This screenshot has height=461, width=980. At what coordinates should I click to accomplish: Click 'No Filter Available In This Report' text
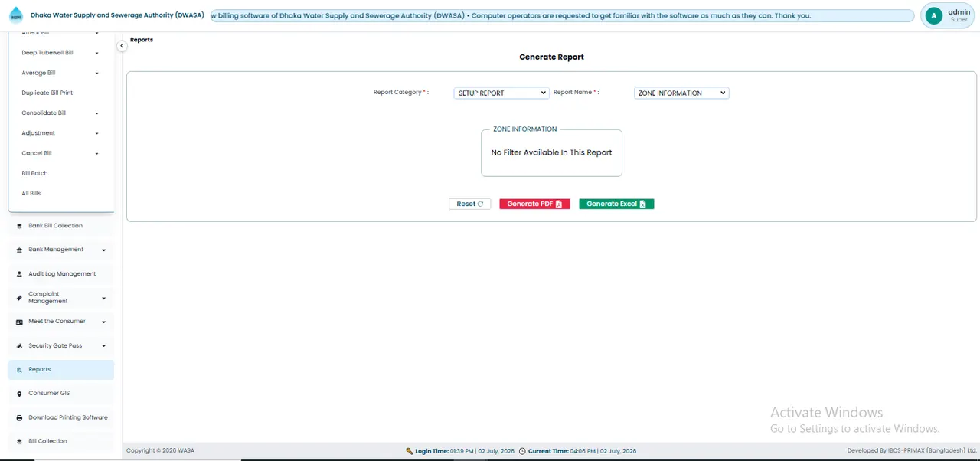coord(551,152)
